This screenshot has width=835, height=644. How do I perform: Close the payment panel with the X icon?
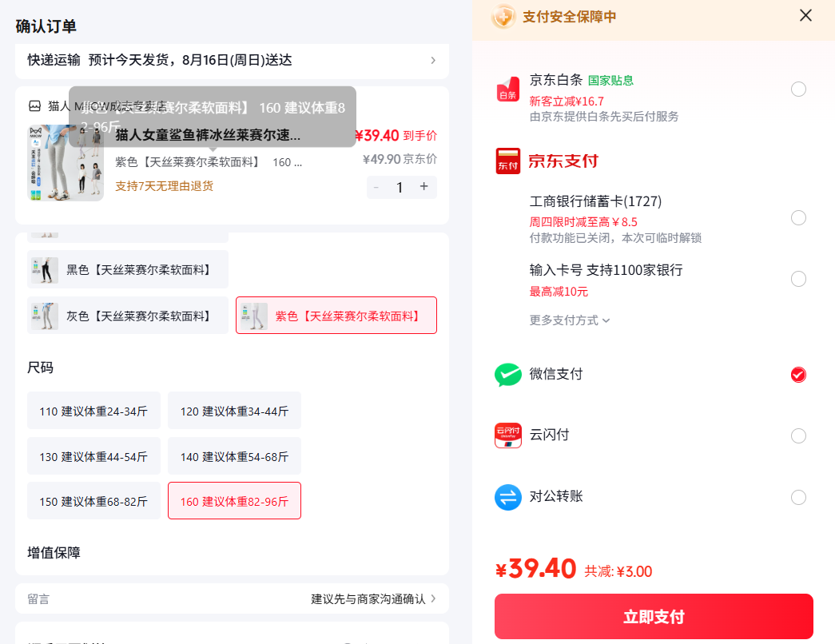(x=805, y=15)
